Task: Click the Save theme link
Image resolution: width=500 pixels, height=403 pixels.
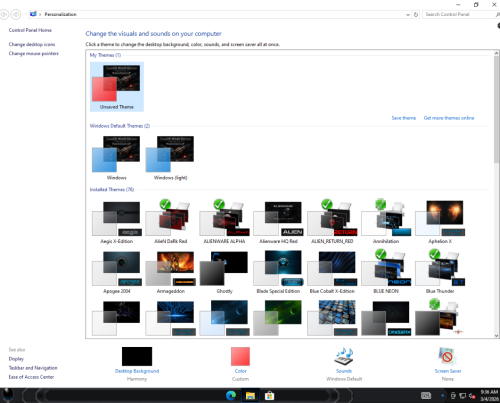Action: click(x=404, y=118)
